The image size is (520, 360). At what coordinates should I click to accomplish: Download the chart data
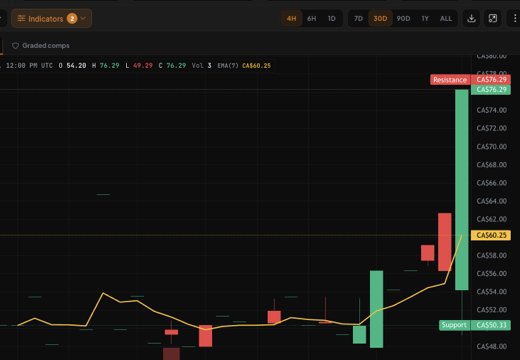(471, 18)
